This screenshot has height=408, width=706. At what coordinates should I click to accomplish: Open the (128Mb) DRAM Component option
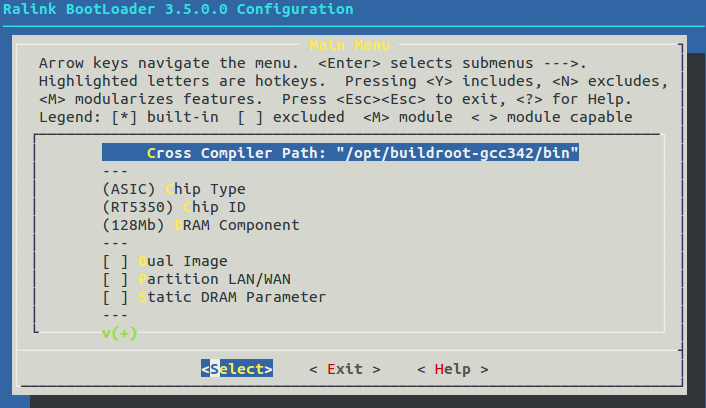(201, 225)
